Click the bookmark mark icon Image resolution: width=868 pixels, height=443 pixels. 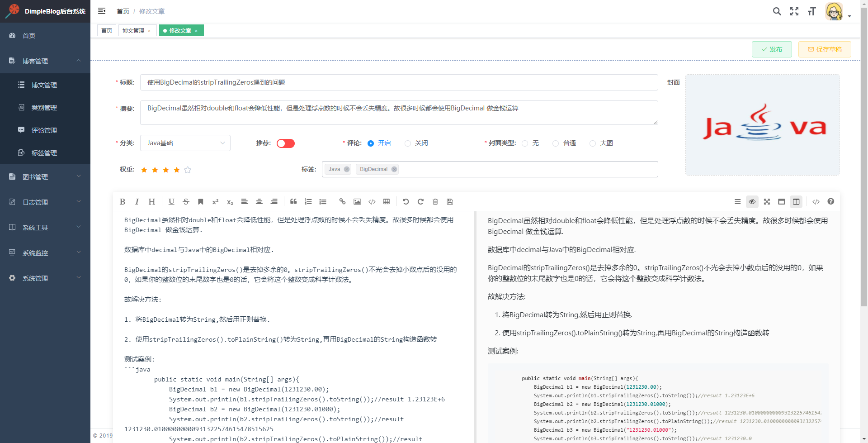tap(201, 202)
